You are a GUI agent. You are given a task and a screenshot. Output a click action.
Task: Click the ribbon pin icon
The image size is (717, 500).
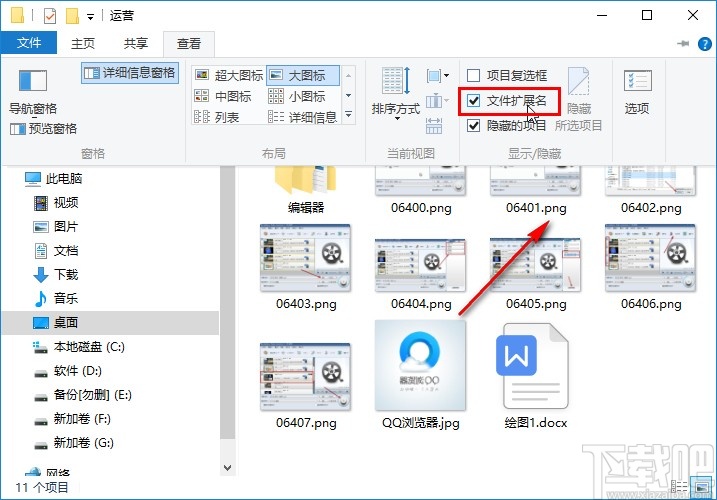coord(683,43)
